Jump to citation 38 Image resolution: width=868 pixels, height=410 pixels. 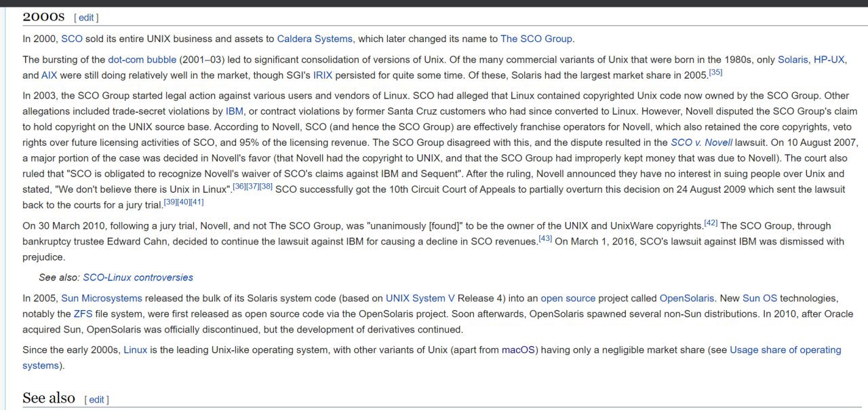(x=266, y=186)
